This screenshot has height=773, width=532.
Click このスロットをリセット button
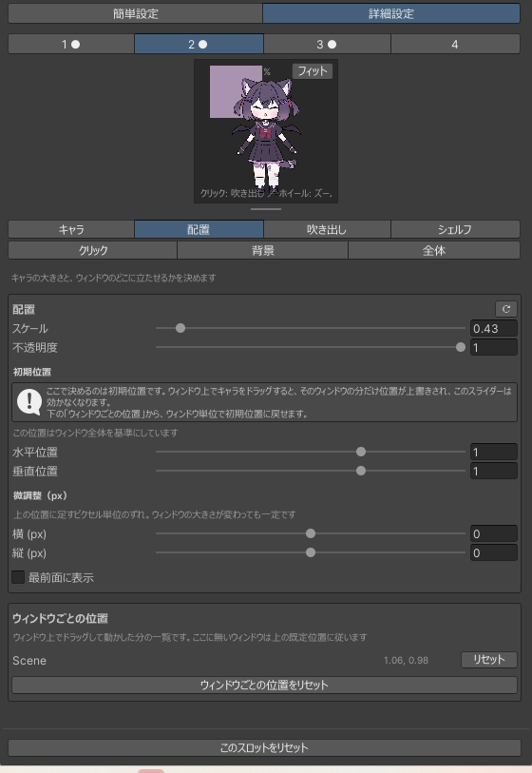(264, 747)
